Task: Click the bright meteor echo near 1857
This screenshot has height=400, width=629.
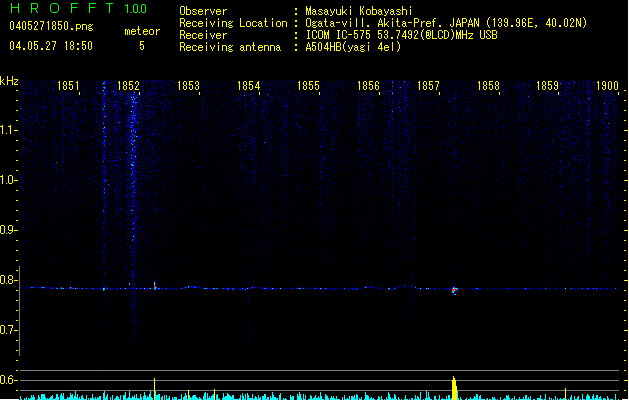Action: pos(455,290)
